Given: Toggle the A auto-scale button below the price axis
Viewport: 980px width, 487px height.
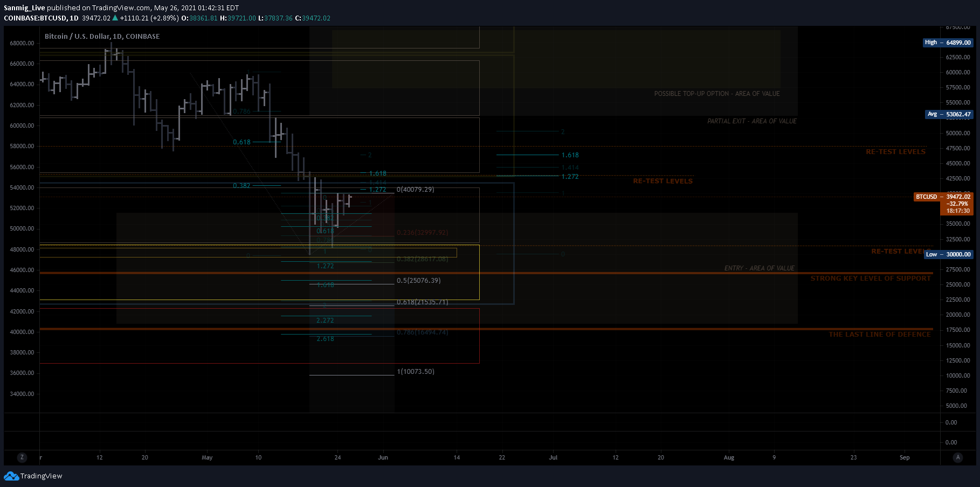Looking at the screenshot, I should coord(958,457).
